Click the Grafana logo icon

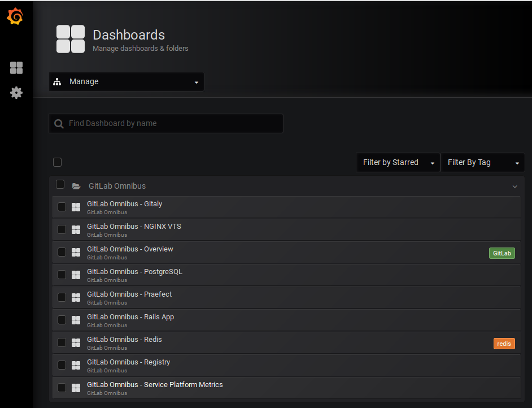tap(15, 16)
